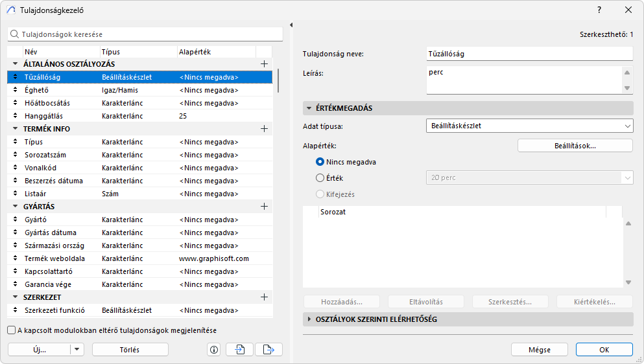The image size is (644, 364).
Task: Click the export properties icon
Action: [x=268, y=350]
